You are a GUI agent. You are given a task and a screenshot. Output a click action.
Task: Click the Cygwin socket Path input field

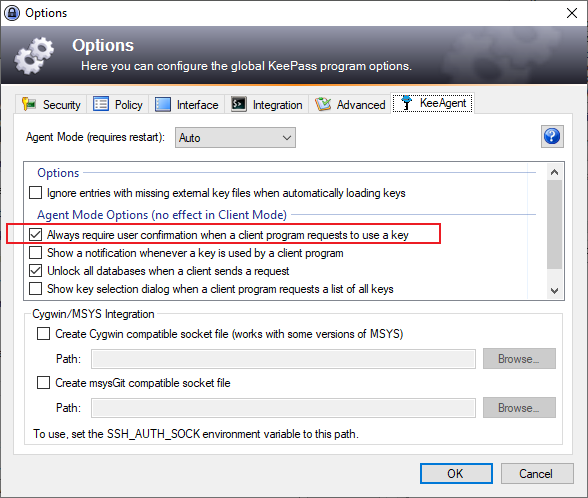(x=284, y=359)
